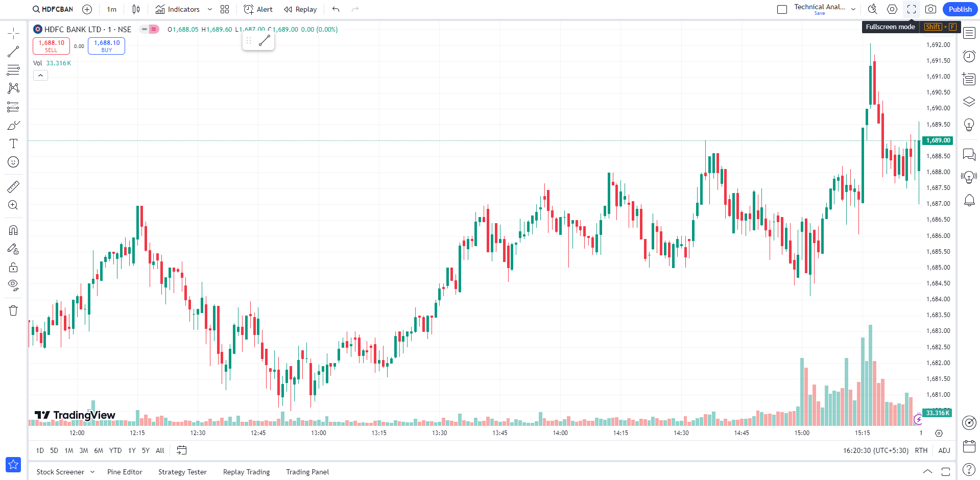
Task: Activate the zoom in tool
Action: [13, 205]
